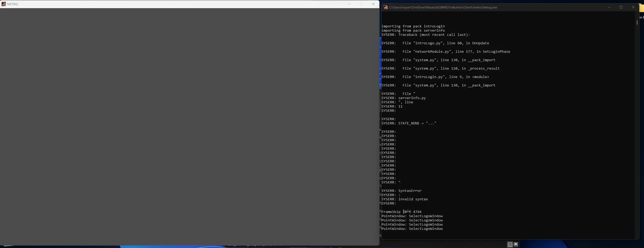
Task: Click the 'Traceback (most recent call last):' line
Action: [426, 35]
